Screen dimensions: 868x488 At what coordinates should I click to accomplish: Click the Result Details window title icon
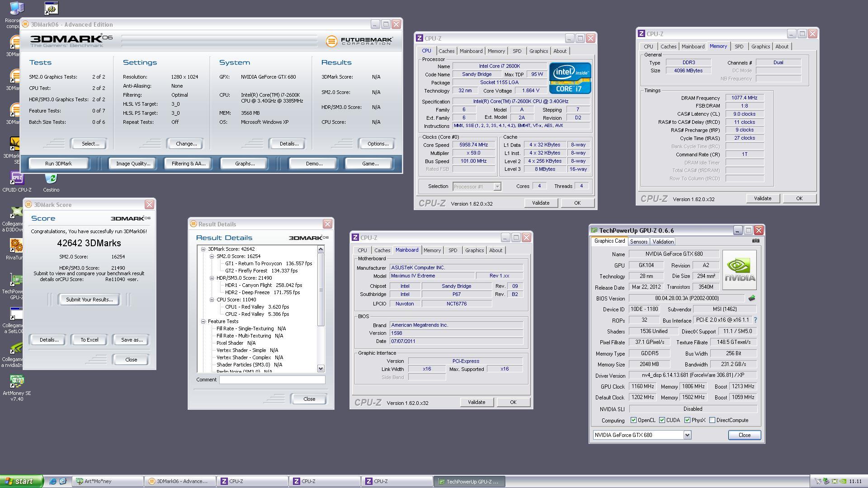coord(193,224)
